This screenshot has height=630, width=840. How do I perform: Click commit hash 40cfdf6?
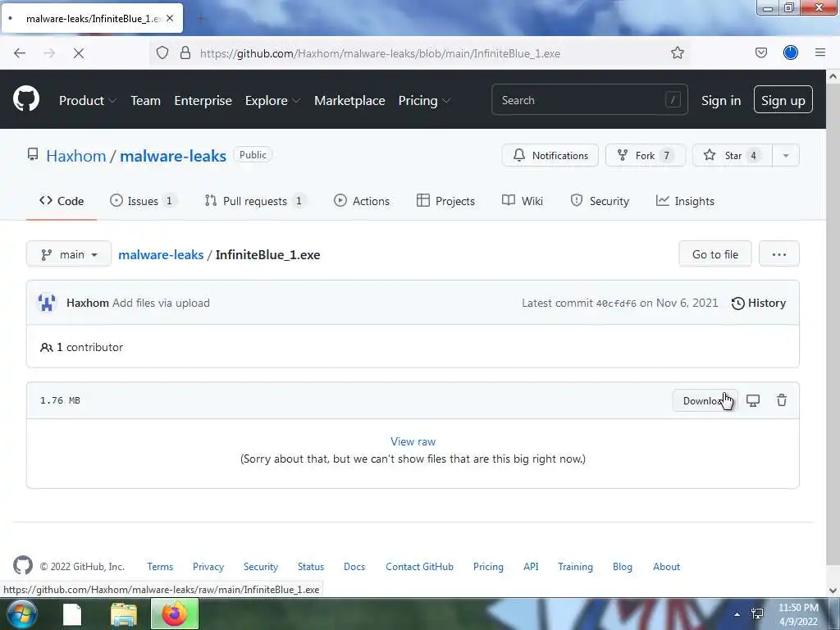point(616,304)
